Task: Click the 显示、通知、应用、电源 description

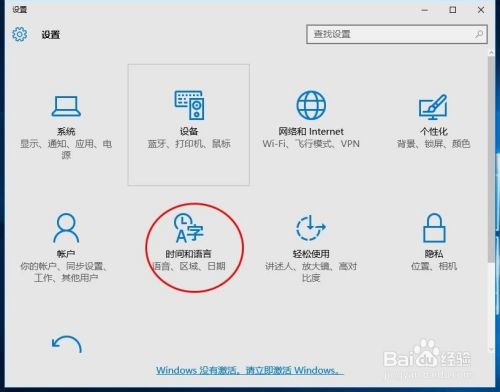Action: pos(66,149)
